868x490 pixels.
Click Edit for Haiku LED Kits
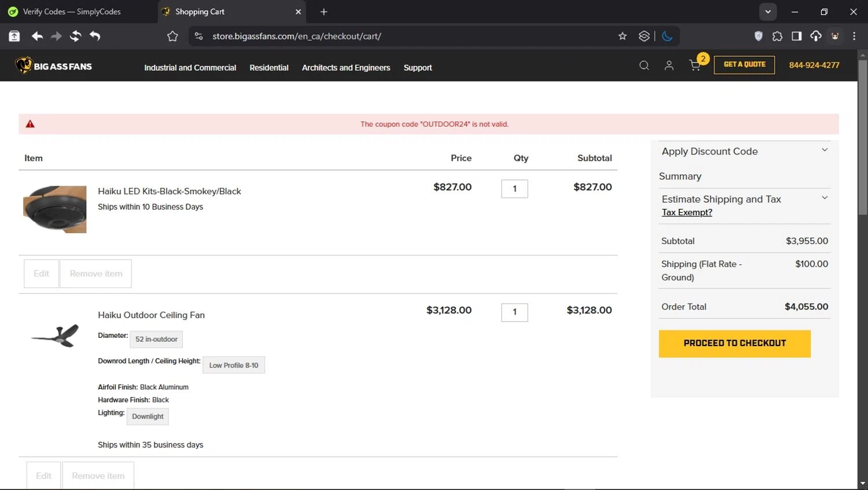click(x=41, y=274)
